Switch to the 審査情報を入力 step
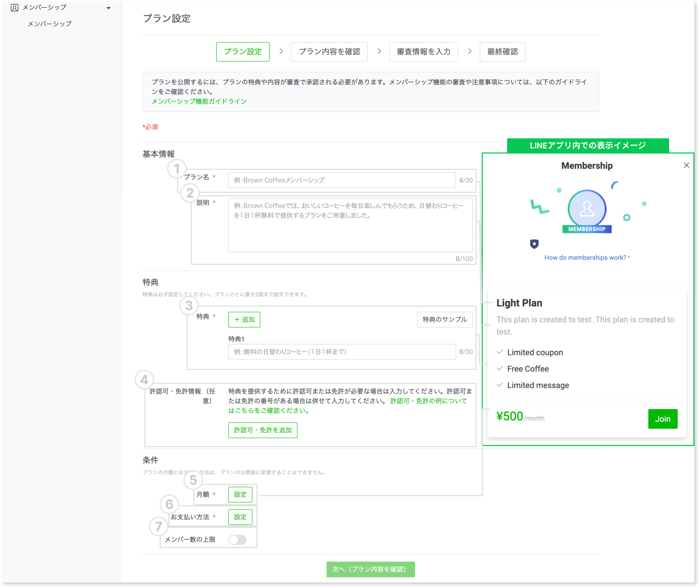The height and width of the screenshot is (588, 700). 423,51
